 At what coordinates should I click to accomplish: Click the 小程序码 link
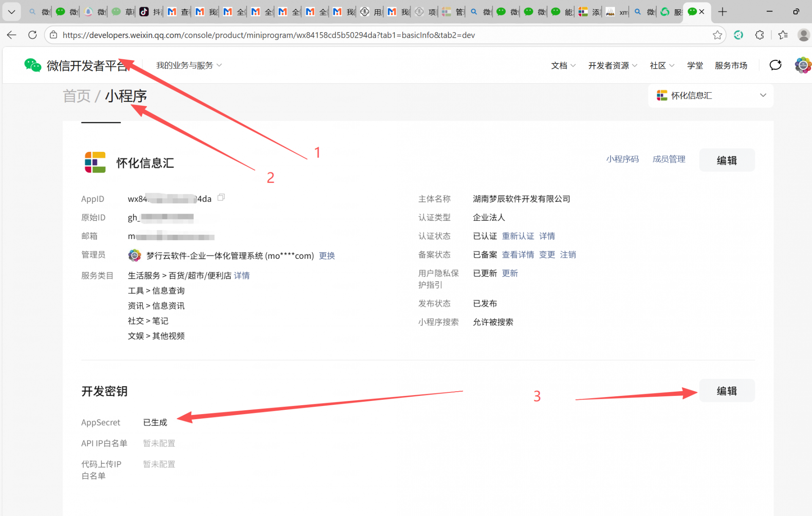pos(622,159)
